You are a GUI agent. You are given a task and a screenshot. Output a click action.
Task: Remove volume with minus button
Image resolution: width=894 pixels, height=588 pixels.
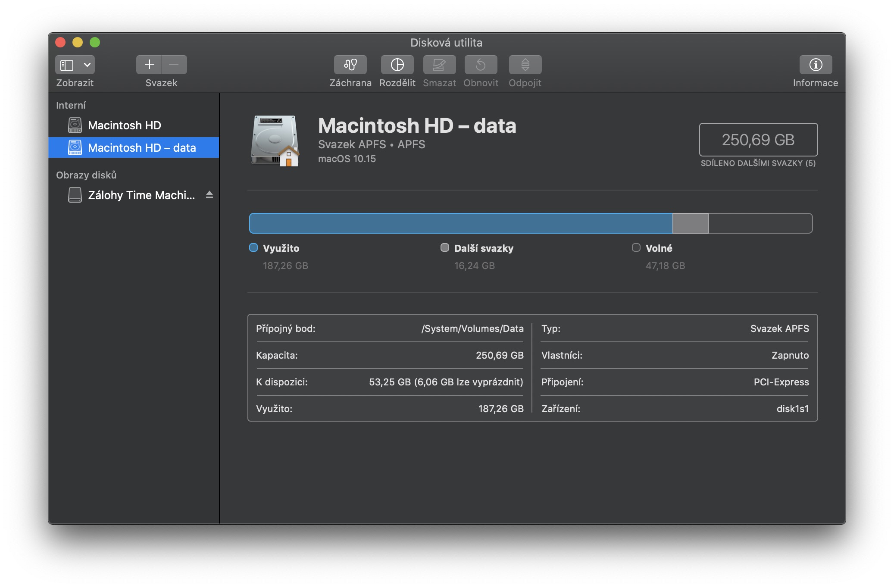(x=174, y=65)
